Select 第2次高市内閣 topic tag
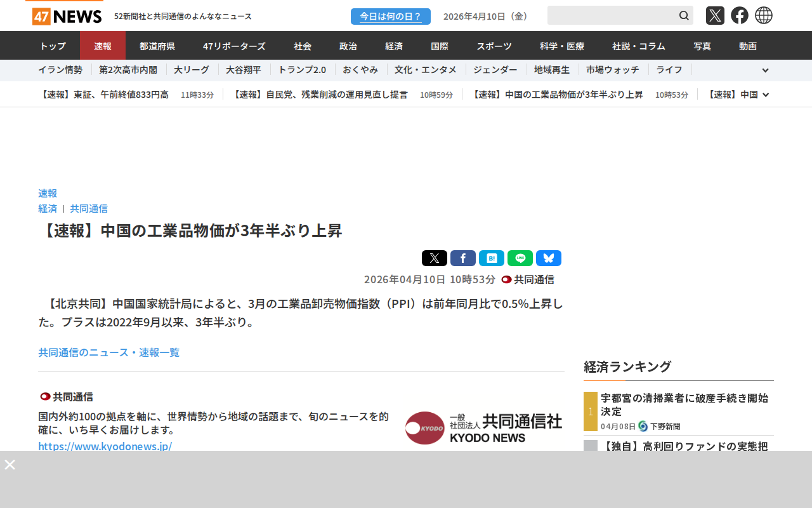Image resolution: width=812 pixels, height=508 pixels. pos(128,70)
